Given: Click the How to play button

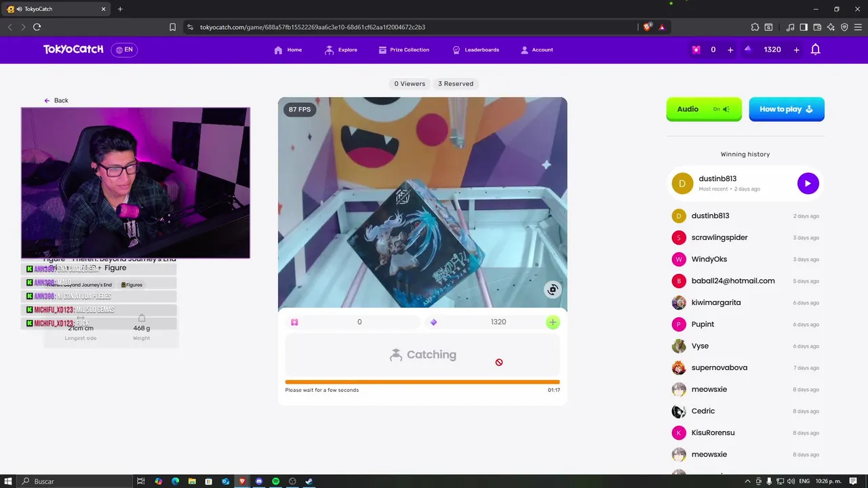Looking at the screenshot, I should 787,109.
